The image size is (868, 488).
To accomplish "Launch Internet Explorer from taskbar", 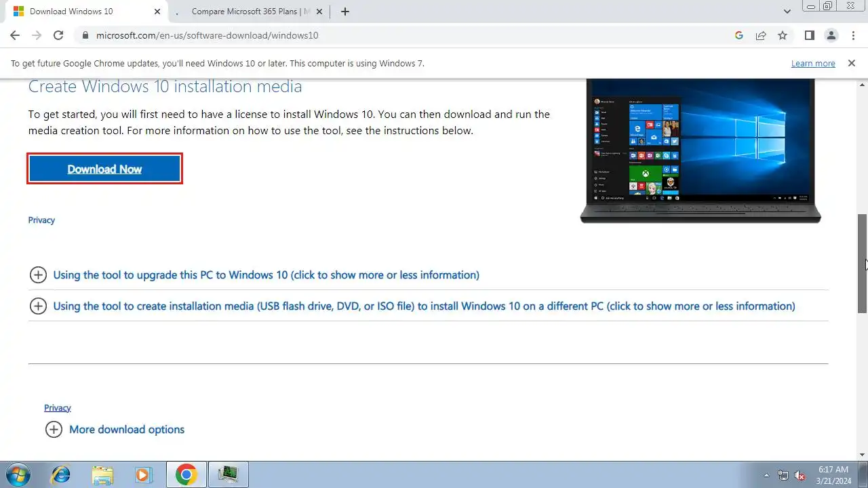I will pos(61,475).
